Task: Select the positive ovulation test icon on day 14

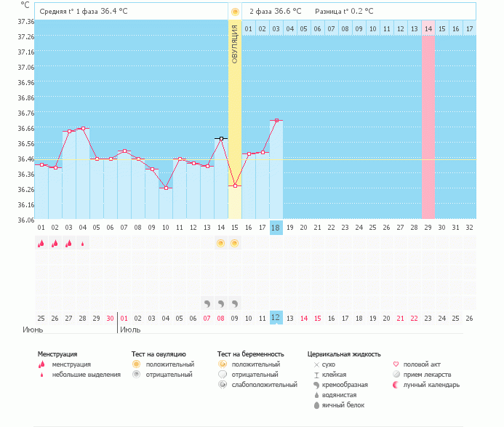Action: tap(221, 244)
